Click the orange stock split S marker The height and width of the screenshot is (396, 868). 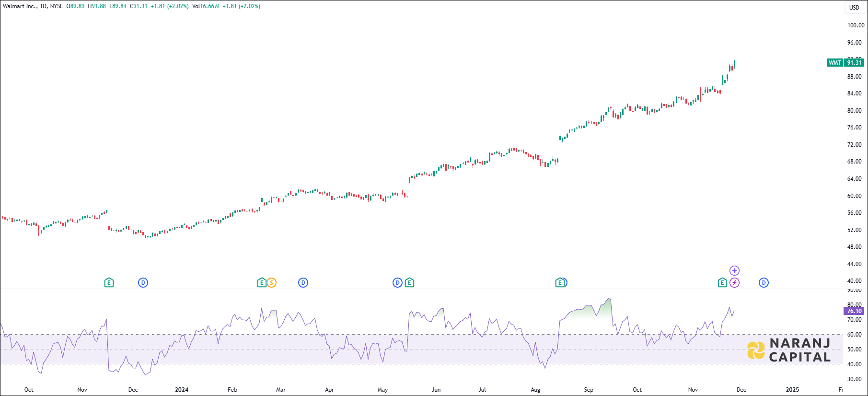pyautogui.click(x=271, y=283)
